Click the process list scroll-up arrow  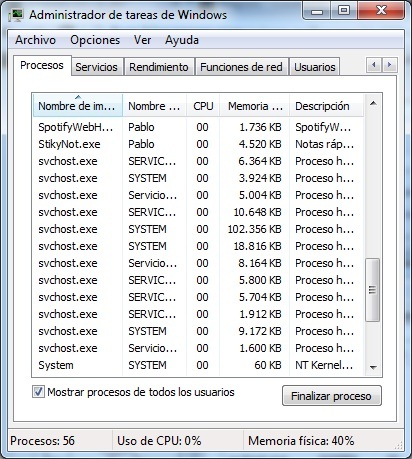point(373,103)
